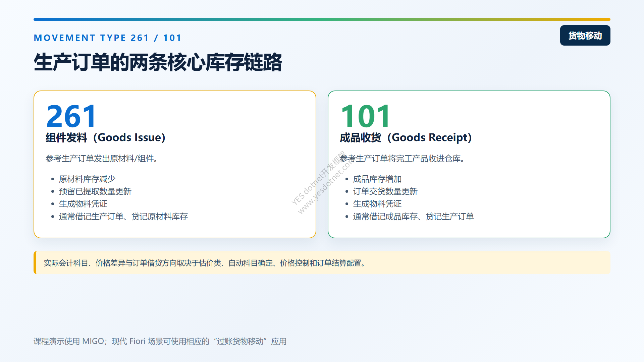
Task: Click the yellow note about 实际会计科目 configuration
Action: pyautogui.click(x=322, y=263)
